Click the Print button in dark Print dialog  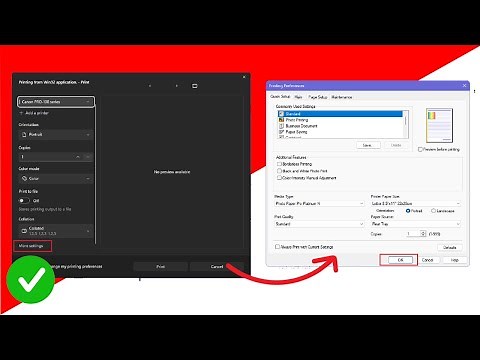[x=161, y=267]
